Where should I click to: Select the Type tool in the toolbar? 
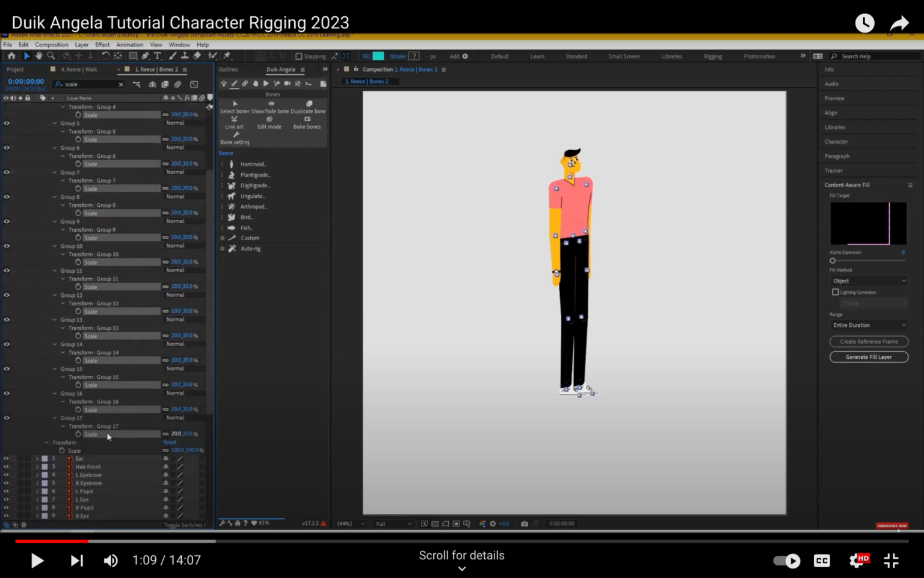coord(157,55)
